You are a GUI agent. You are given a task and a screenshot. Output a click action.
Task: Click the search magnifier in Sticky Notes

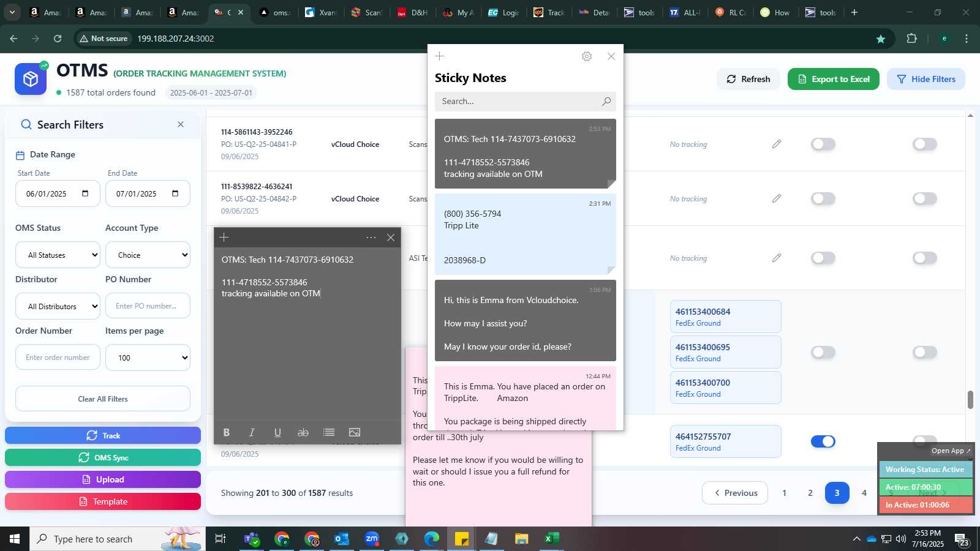click(606, 101)
